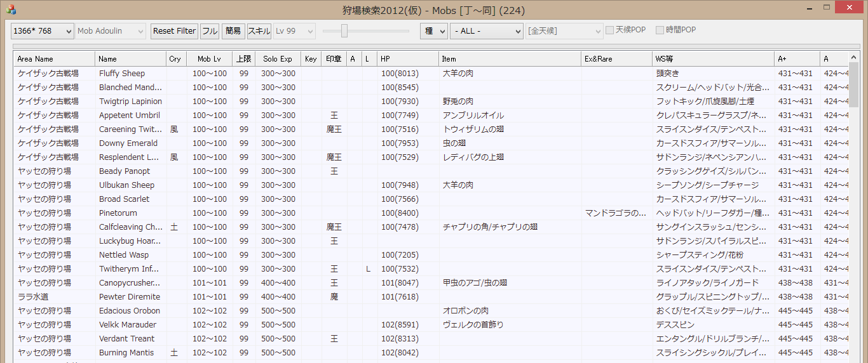Viewport: 868px width, 363px height.
Task: Click the Reset Filter button
Action: tap(175, 31)
